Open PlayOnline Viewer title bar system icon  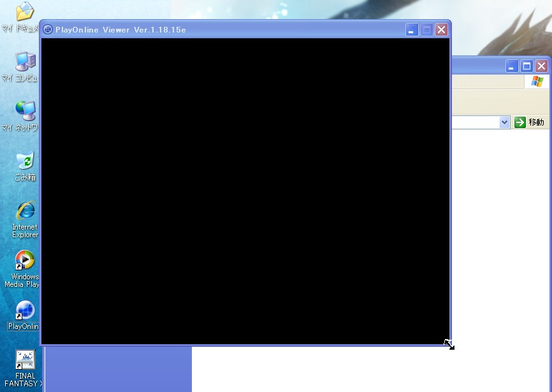point(48,30)
